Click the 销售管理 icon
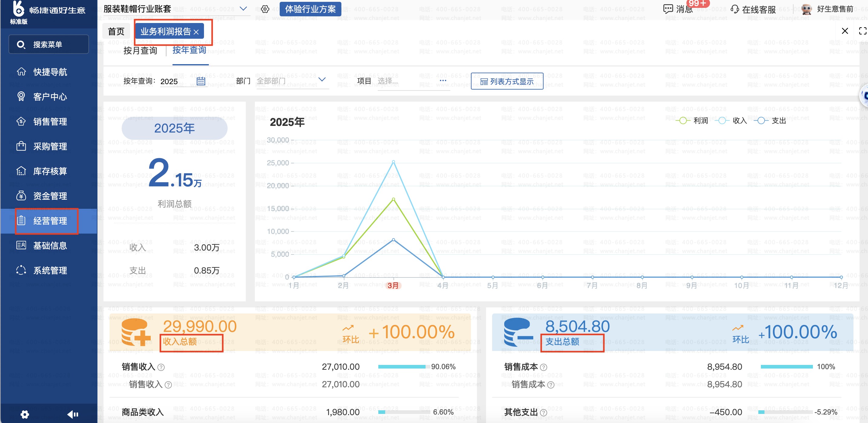Screen dimensions: 868x423 pos(21,121)
